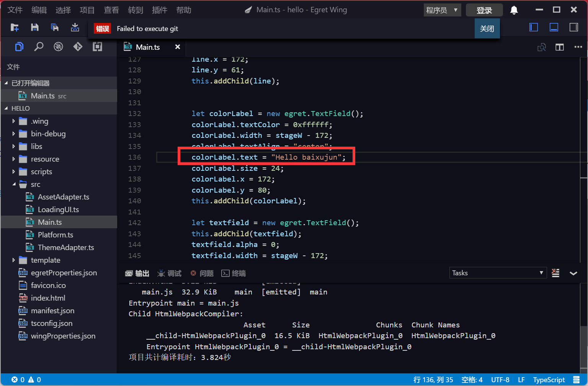588x386 pixels.
Task: Change indentation via 空格: 4
Action: point(472,380)
